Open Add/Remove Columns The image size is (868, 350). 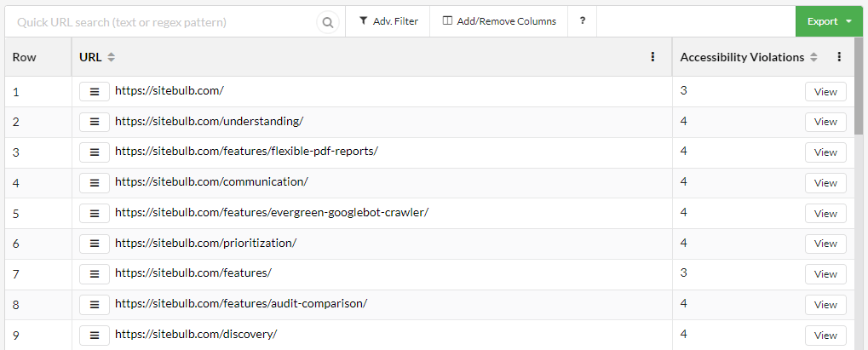pyautogui.click(x=499, y=21)
